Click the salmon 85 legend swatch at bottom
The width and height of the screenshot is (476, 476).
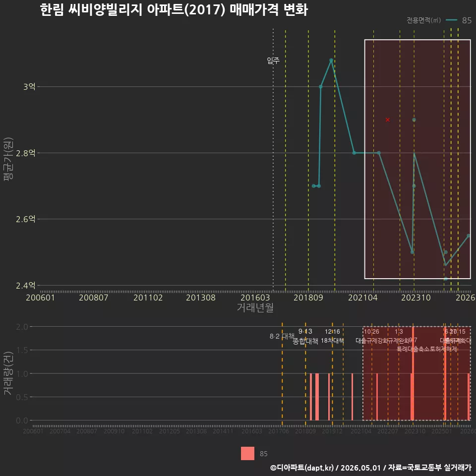pyautogui.click(x=247, y=453)
